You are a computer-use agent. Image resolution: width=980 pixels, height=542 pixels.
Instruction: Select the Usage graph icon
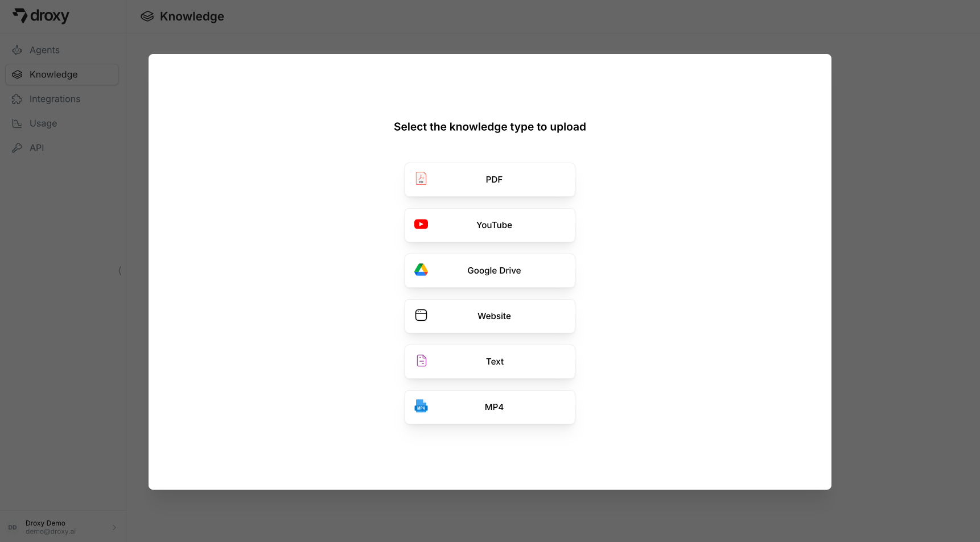(x=18, y=123)
